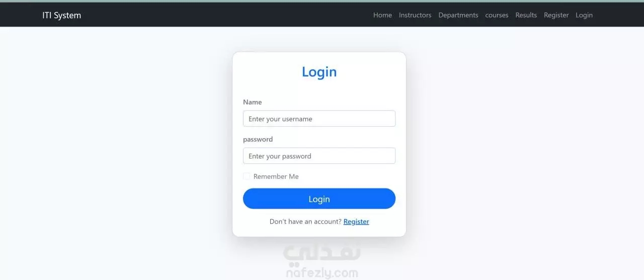Click Login in the top navbar
Screen dimensions: 644x280
584,15
